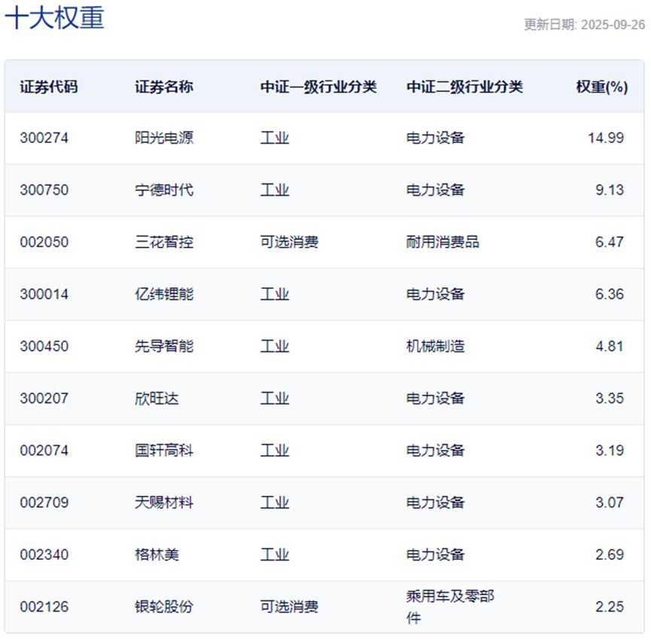Screen dimensions: 651x644
Task: Select stock code 002126
Action: coord(44,606)
